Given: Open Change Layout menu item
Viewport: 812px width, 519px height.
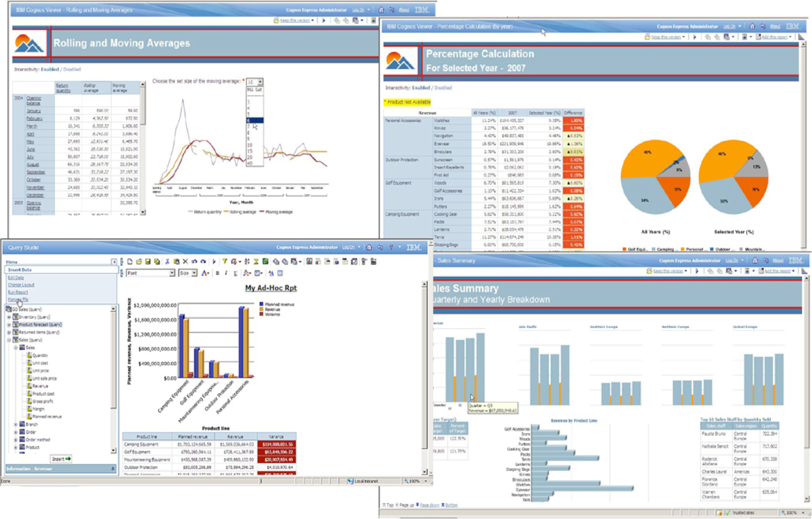Looking at the screenshot, I should tap(21, 285).
